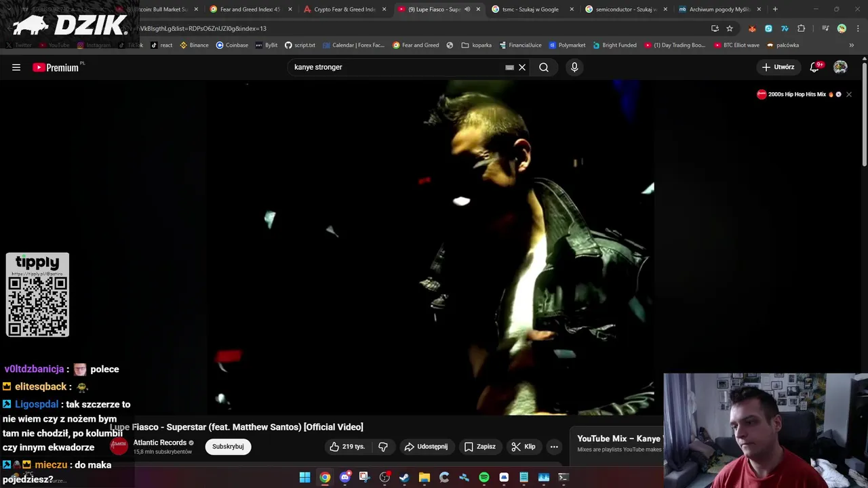Open Calendar Forex Factory bookmark
The image size is (868, 488).
click(x=353, y=45)
